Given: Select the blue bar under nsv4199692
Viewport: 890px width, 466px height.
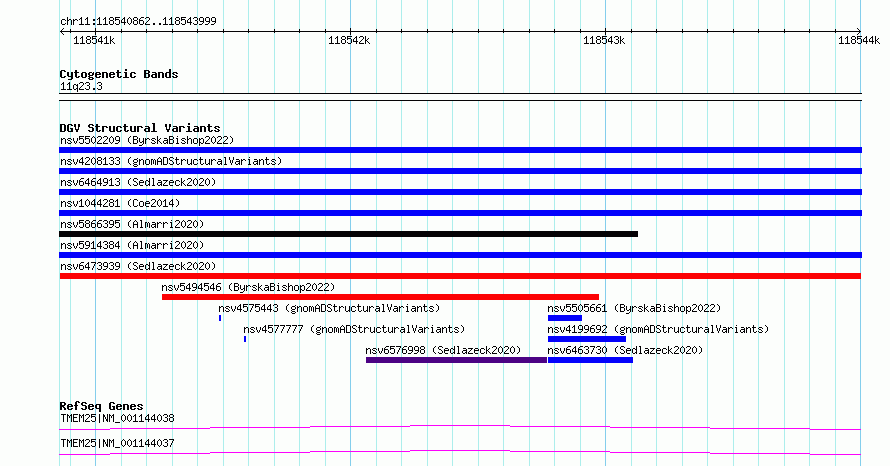Looking at the screenshot, I should click(x=587, y=339).
